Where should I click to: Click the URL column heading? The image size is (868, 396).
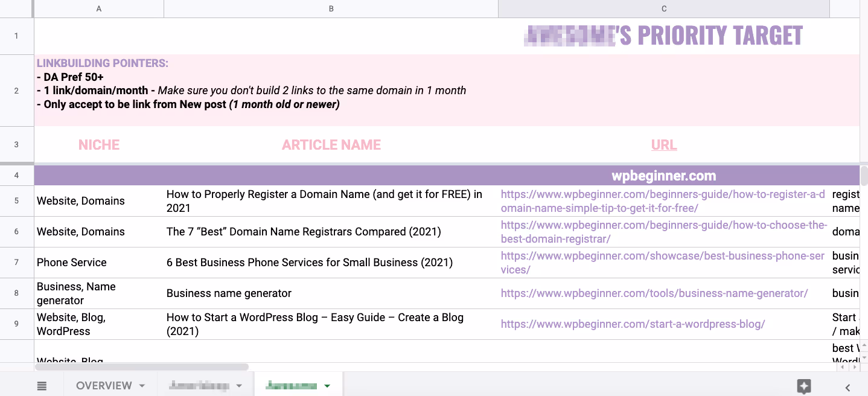click(x=664, y=145)
